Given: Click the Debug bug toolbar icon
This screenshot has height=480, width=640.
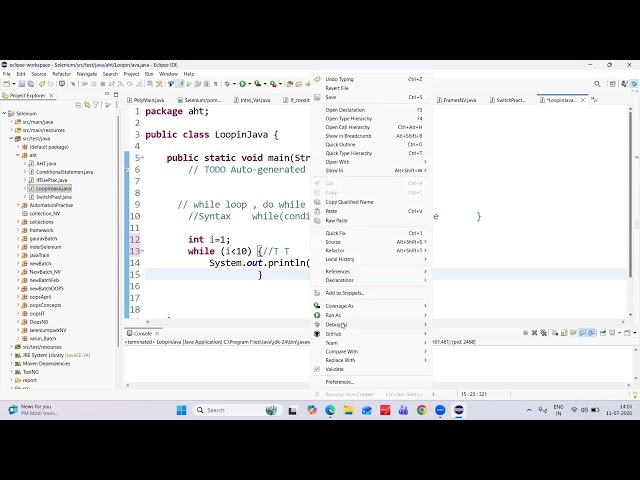Looking at the screenshot, I should (227, 84).
